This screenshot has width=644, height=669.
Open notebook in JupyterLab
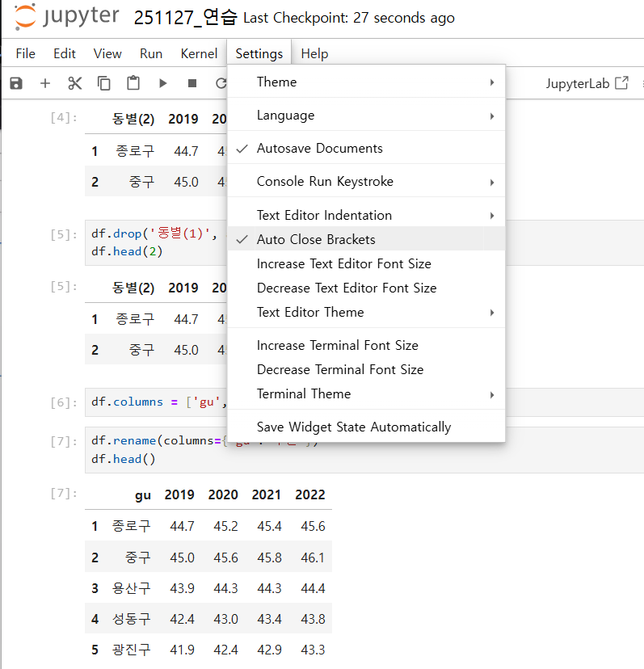point(587,83)
